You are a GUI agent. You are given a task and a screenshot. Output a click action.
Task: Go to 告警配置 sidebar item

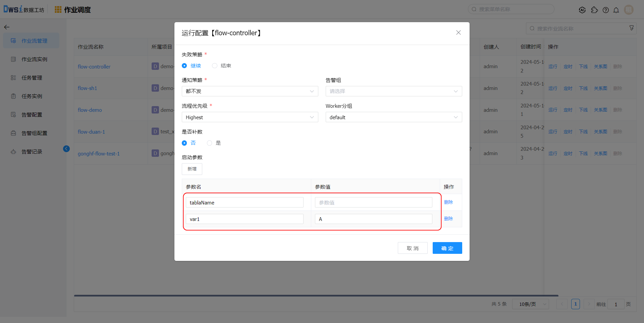click(32, 115)
